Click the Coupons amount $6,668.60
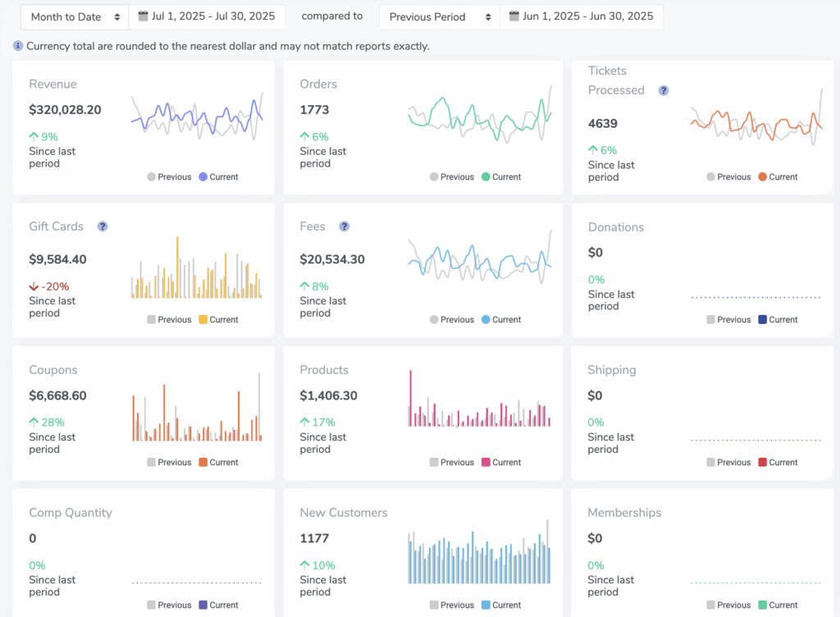Screen dimensions: 840x617 57,395
